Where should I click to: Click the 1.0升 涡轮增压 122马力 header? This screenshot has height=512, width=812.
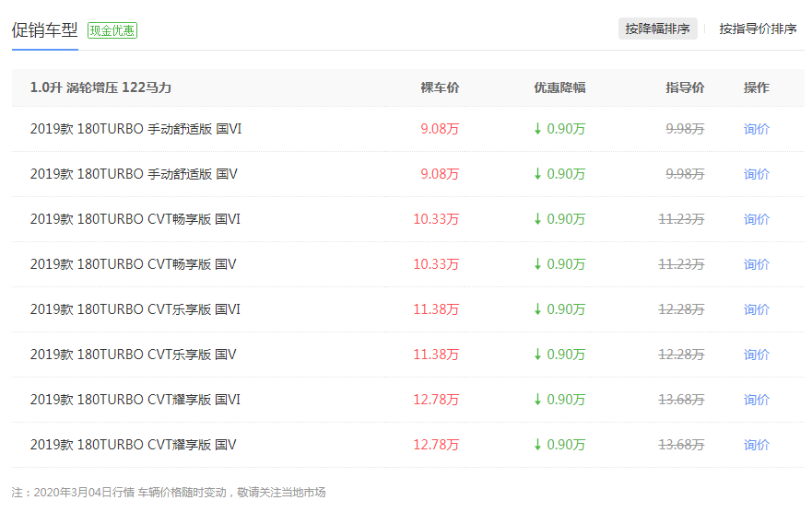coord(100,87)
